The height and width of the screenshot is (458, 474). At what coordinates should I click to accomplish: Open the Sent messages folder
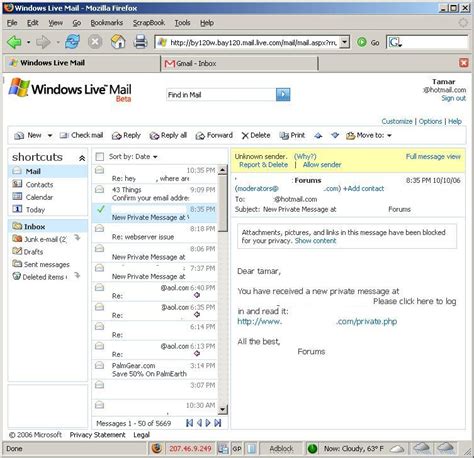click(41, 264)
